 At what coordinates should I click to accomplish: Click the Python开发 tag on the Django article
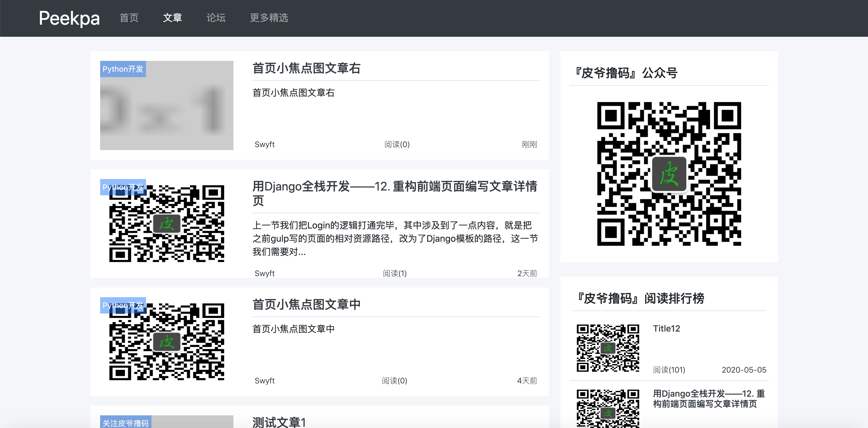tap(123, 187)
